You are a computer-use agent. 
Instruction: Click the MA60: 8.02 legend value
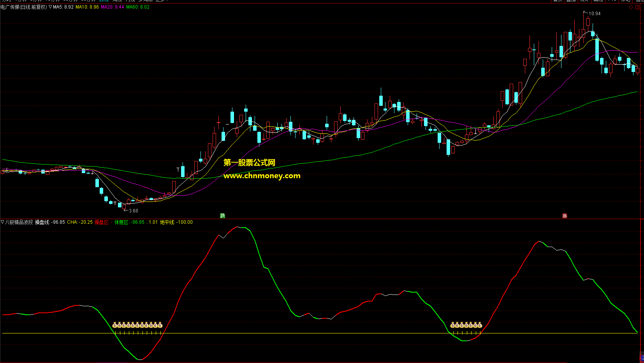coord(138,7)
